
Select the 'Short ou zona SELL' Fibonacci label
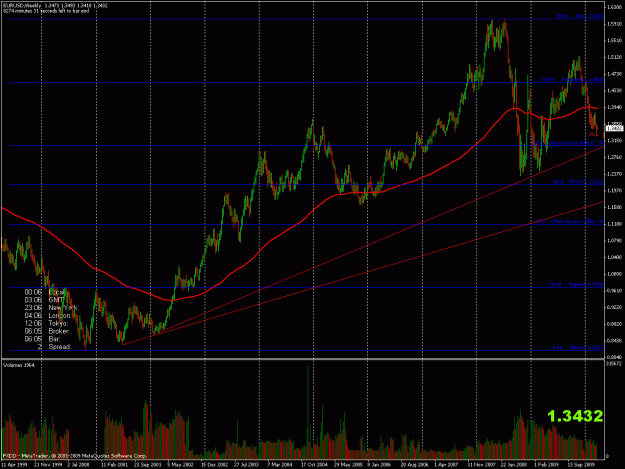point(570,221)
